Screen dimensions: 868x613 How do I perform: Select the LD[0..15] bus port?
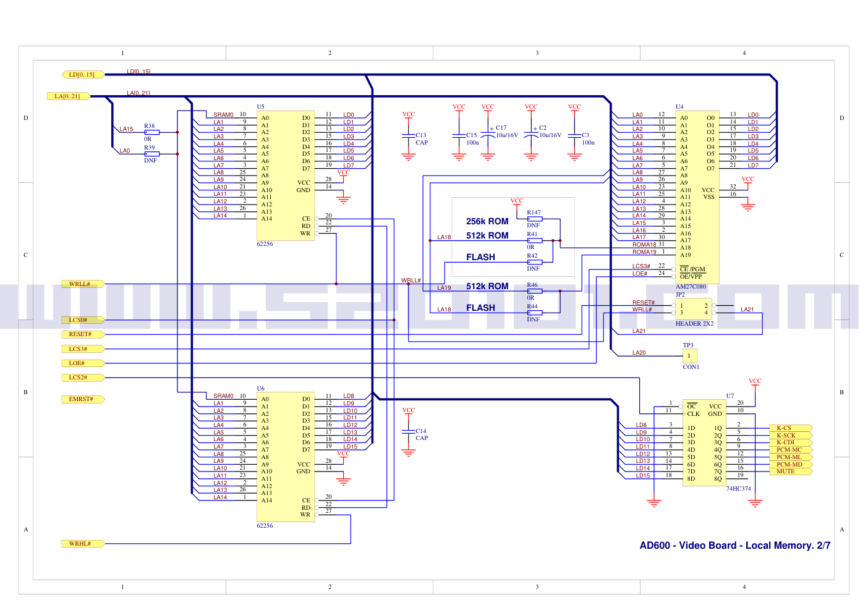(83, 75)
